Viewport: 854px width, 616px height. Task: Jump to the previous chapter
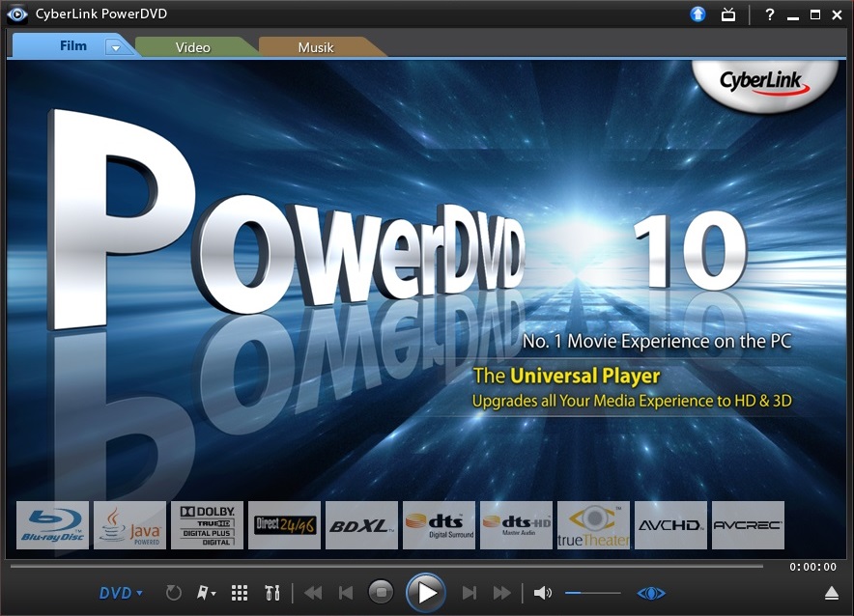[x=346, y=593]
